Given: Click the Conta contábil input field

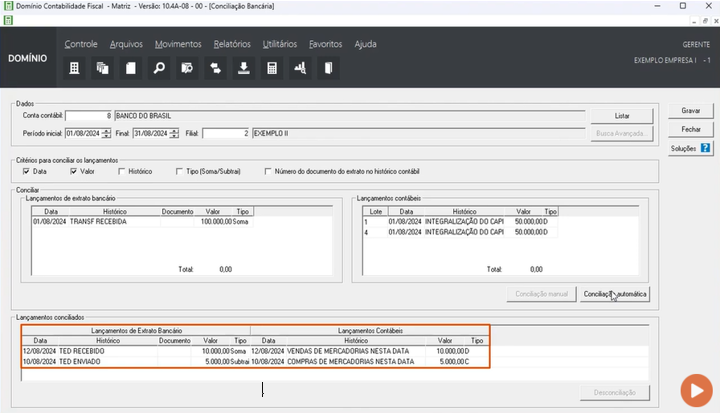Looking at the screenshot, I should 88,116.
